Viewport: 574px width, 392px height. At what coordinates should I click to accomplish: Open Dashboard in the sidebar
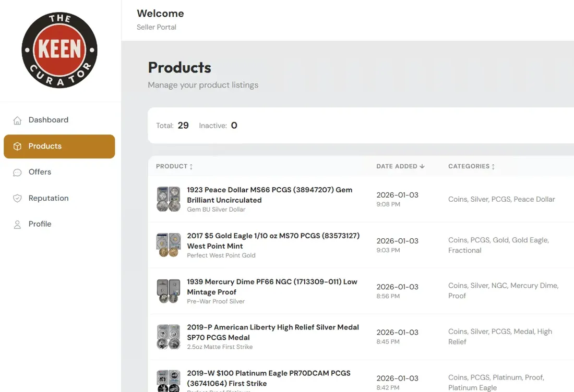click(59, 120)
